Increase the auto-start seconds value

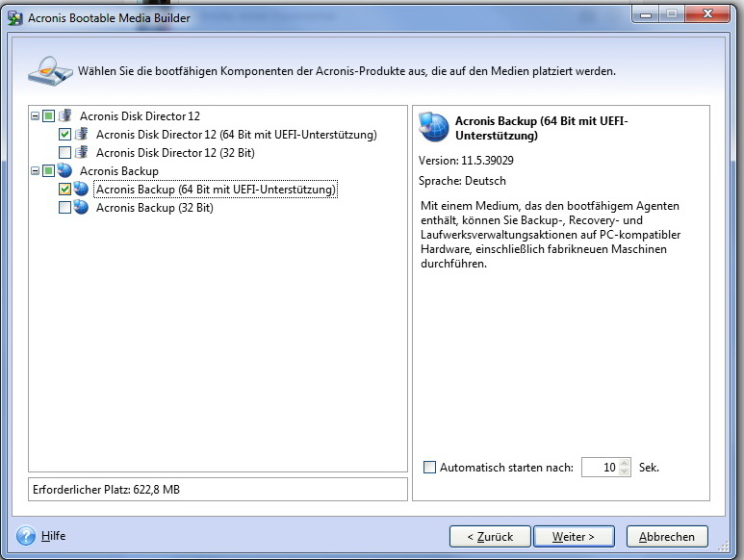[625, 463]
